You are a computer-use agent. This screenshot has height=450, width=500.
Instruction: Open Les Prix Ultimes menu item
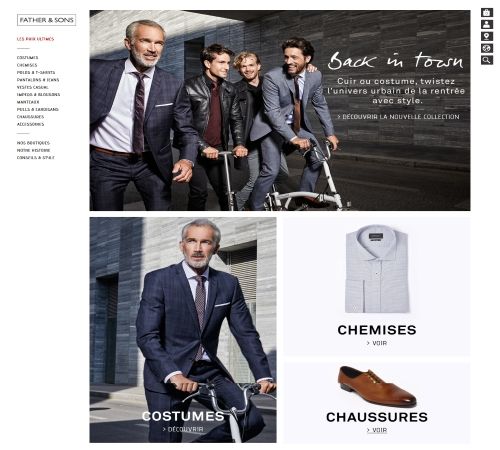(35, 39)
